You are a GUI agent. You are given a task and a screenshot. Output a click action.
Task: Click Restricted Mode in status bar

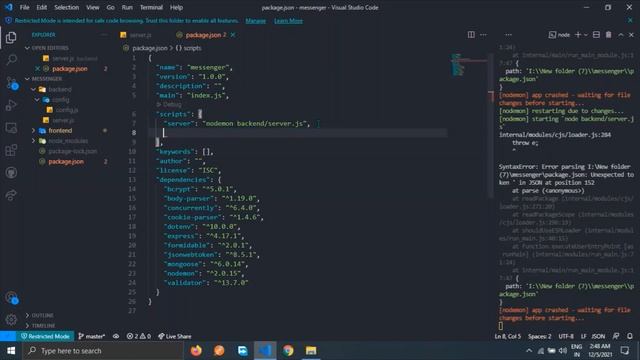point(45,336)
